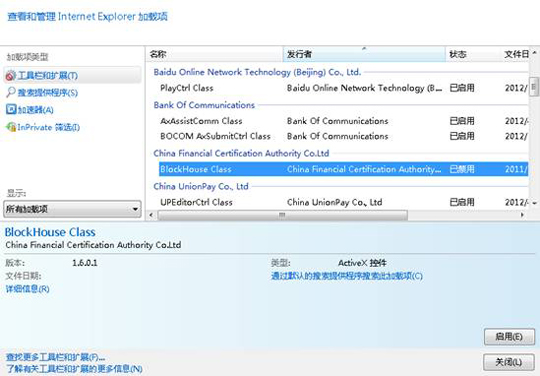Screen dimensions: 540x376
Task: Select the 工具栏和扩展 add-on type icon
Action: (x=10, y=75)
